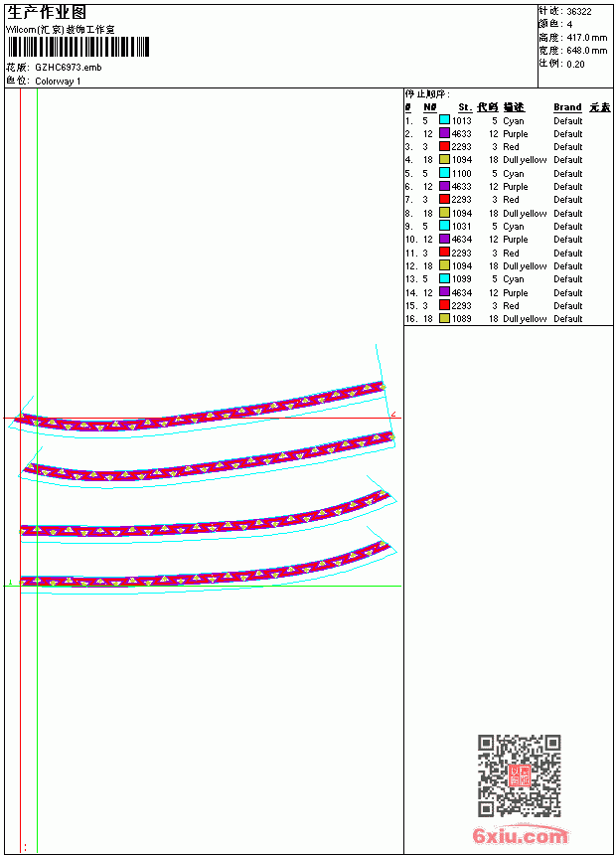Image resolution: width=616 pixels, height=855 pixels.
Task: Click the cyan swatch for code 1100
Action: [x=445, y=173]
